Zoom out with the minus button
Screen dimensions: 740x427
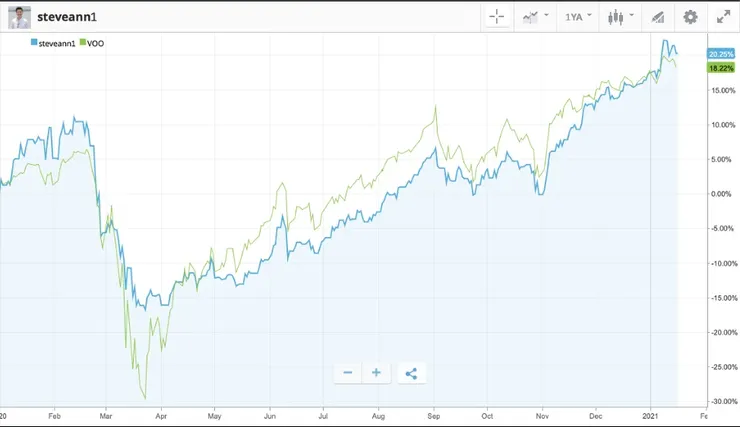(348, 373)
